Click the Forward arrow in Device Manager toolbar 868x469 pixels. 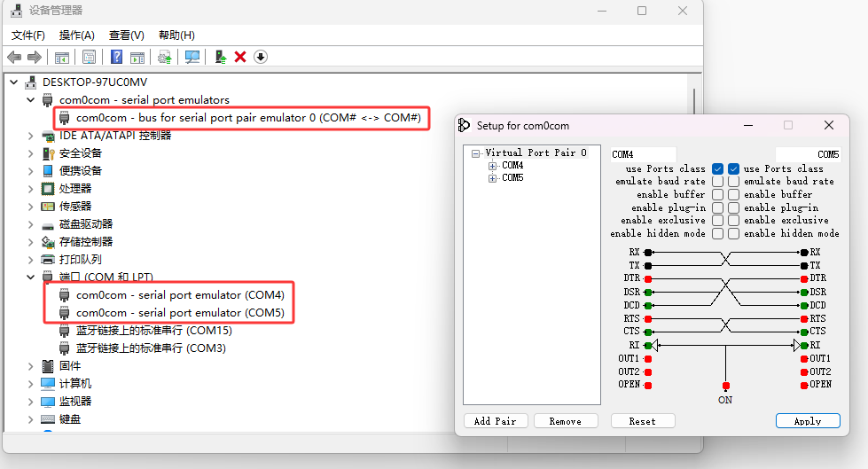pyautogui.click(x=35, y=57)
